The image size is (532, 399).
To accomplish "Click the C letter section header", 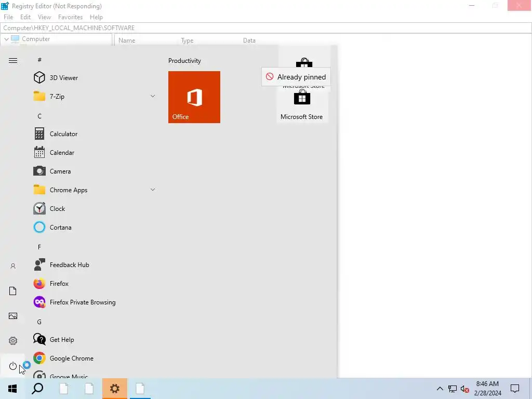I will 39,116.
